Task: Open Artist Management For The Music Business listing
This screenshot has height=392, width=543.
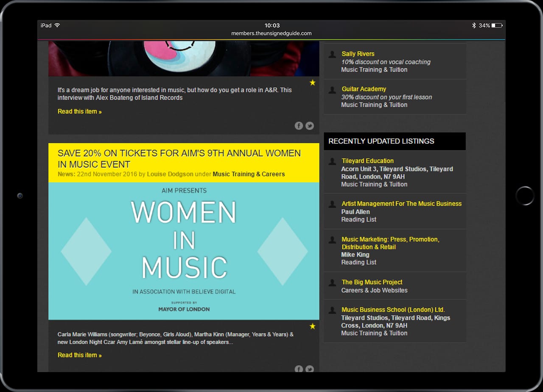Action: click(x=401, y=203)
